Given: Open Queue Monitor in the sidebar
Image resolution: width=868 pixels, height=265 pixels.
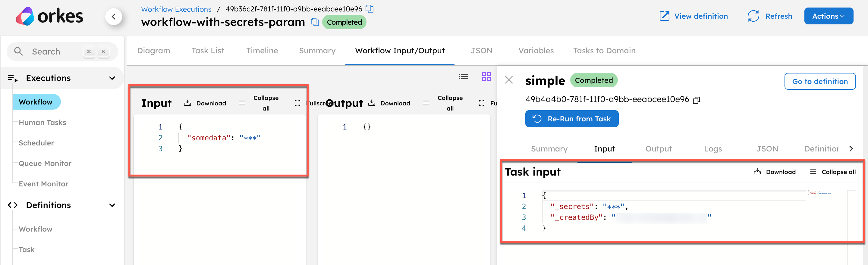Looking at the screenshot, I should 45,164.
